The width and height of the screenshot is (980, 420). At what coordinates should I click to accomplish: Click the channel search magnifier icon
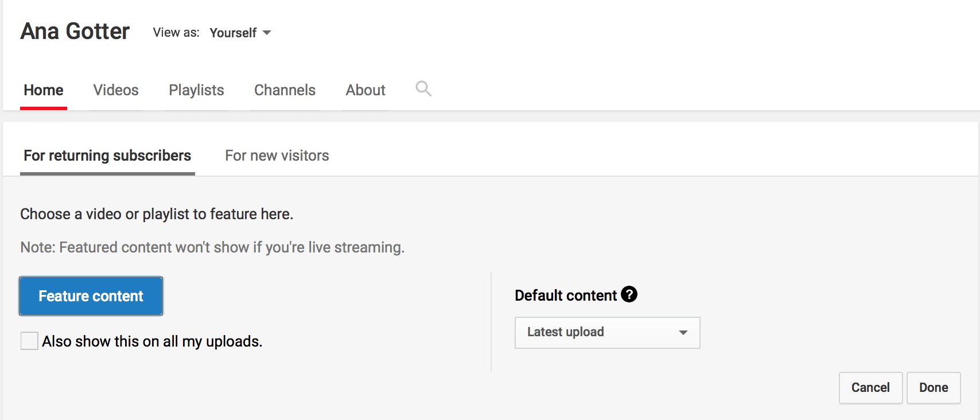[x=423, y=89]
